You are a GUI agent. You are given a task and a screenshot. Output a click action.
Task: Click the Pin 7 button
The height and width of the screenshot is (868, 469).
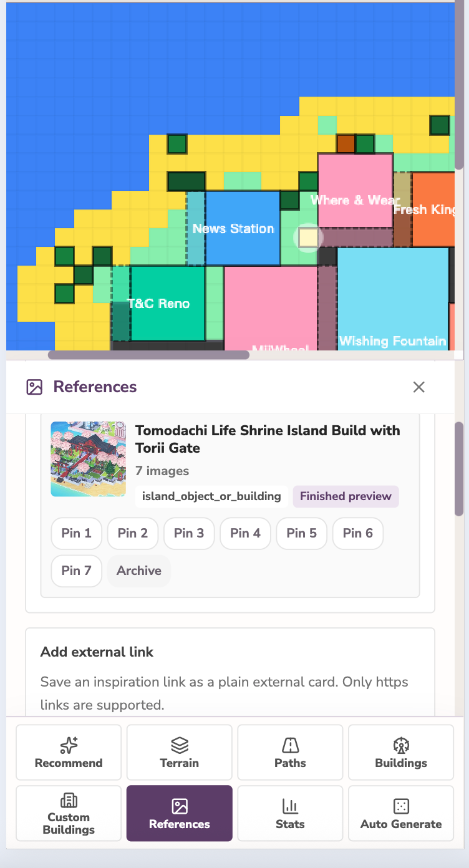77,571
